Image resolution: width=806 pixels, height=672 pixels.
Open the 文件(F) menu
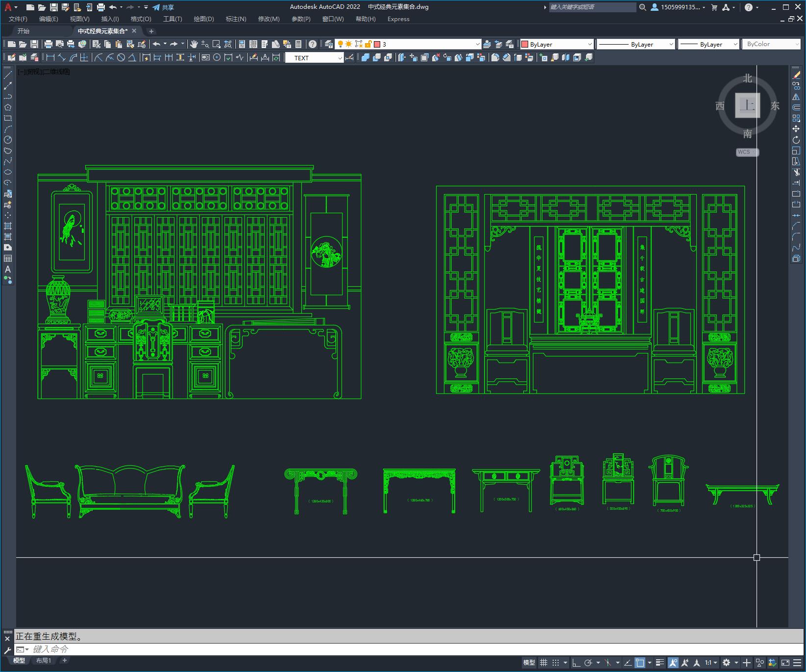(x=18, y=19)
